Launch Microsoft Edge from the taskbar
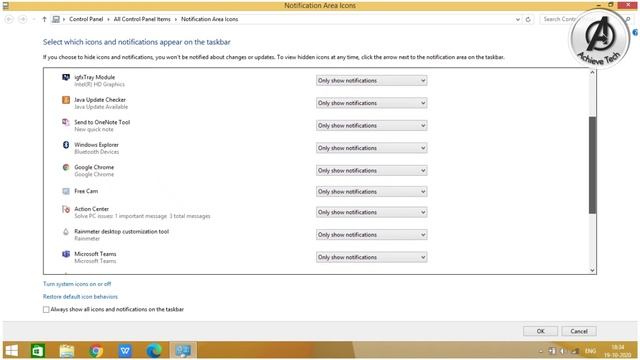The image size is (640, 360). [154, 351]
